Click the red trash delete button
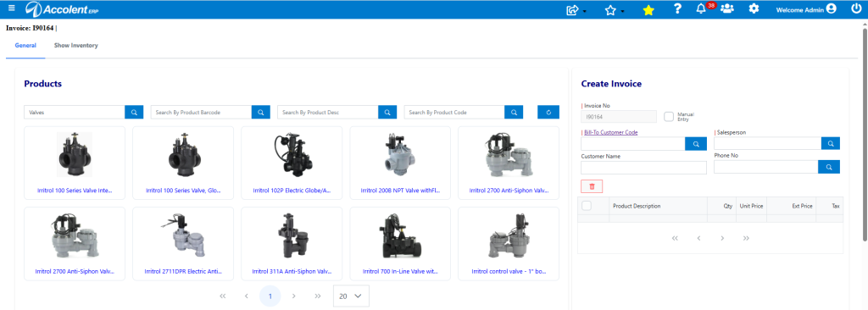Image resolution: width=868 pixels, height=310 pixels. click(592, 186)
